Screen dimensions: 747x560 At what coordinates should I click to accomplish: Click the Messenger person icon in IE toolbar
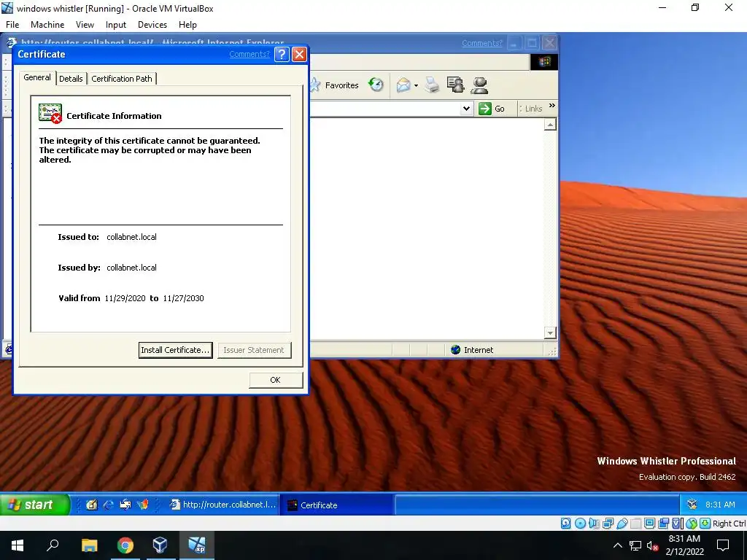(479, 85)
